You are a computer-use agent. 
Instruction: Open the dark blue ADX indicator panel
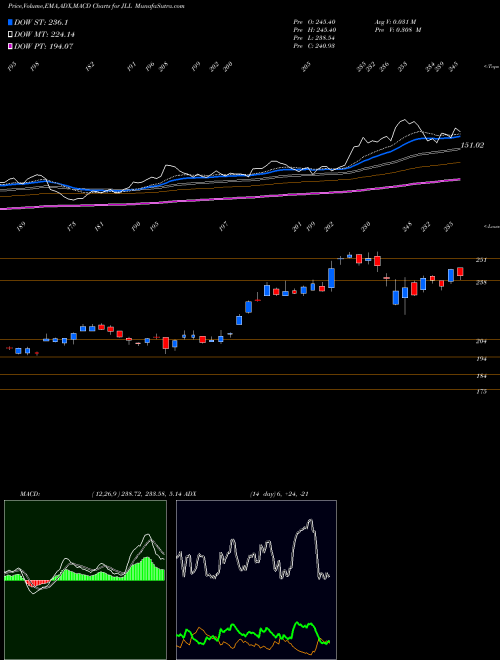pyautogui.click(x=256, y=580)
